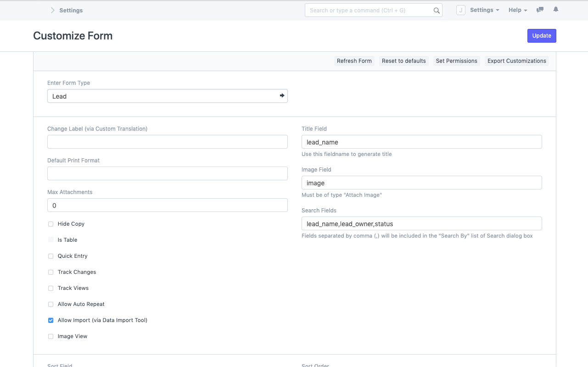588x367 pixels.
Task: Expand the Help dropdown menu
Action: click(x=517, y=10)
